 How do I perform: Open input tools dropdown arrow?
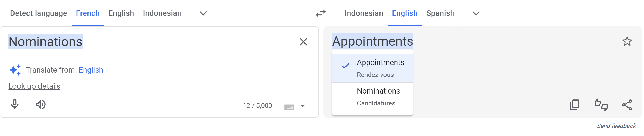click(x=303, y=106)
